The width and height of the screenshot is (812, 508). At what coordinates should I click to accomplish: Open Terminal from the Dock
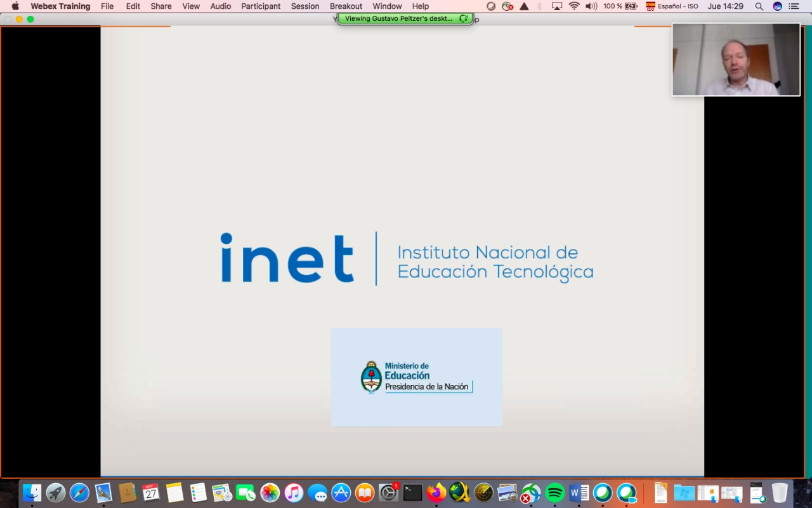coord(412,493)
